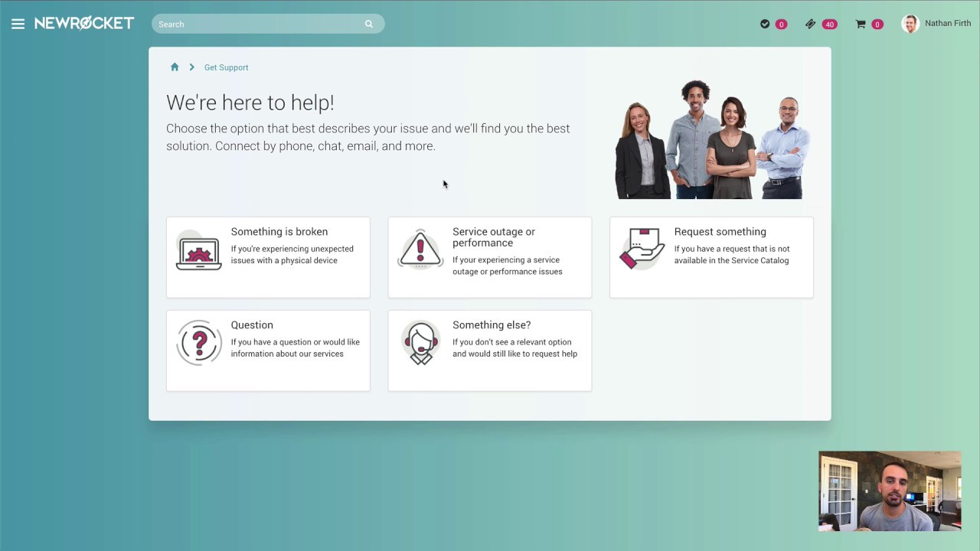The height and width of the screenshot is (551, 980).
Task: Click the question mark headset icon
Action: [198, 342]
